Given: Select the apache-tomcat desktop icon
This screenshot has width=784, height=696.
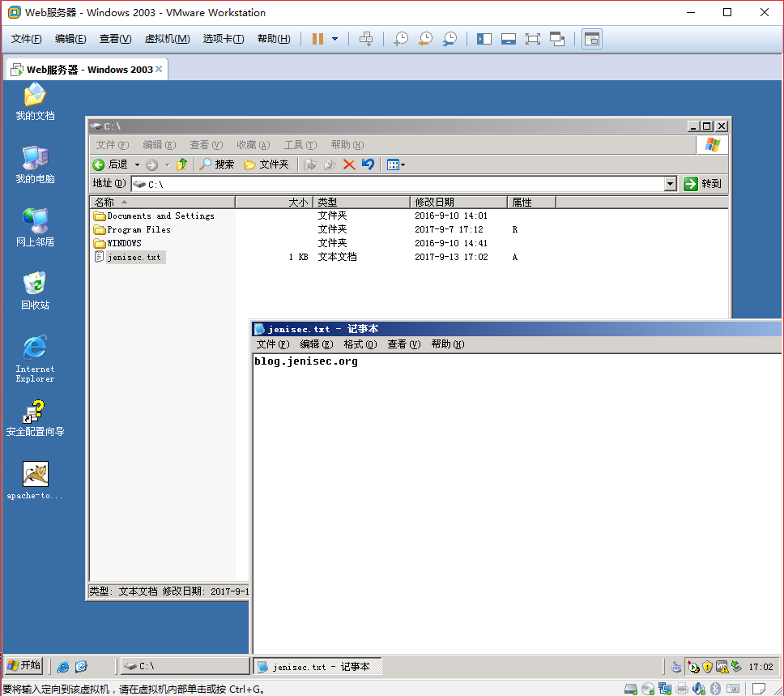Looking at the screenshot, I should 35,480.
